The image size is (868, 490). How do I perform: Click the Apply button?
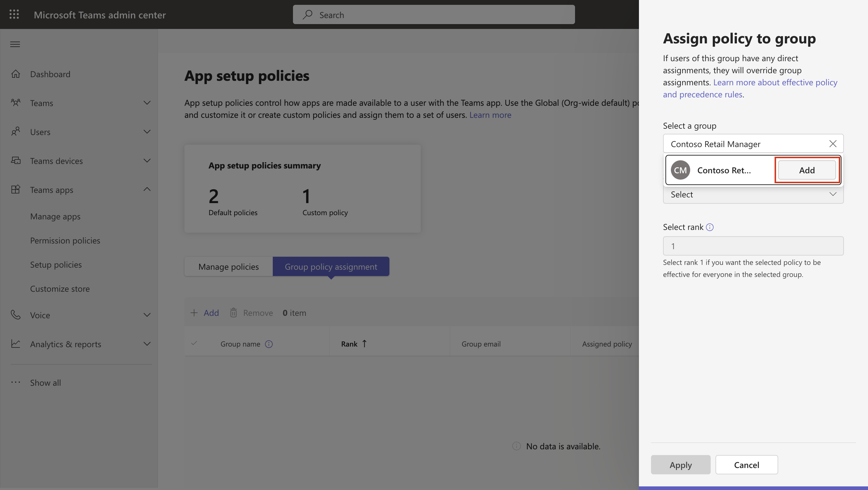tap(681, 465)
